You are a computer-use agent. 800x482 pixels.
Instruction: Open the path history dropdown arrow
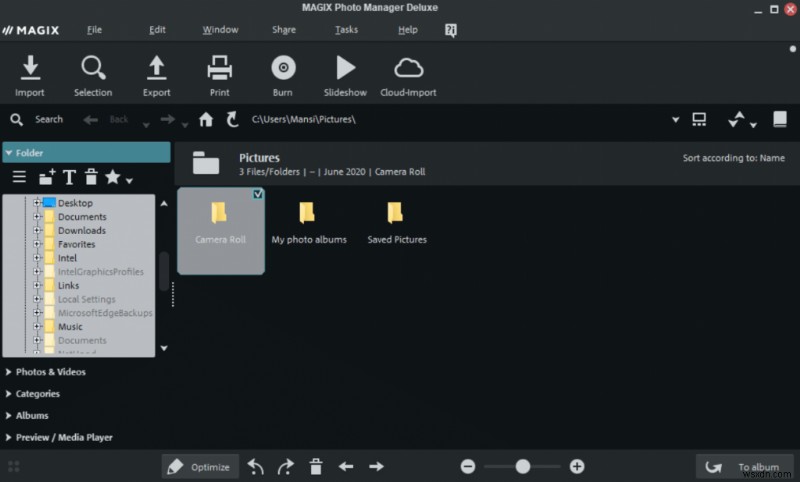coord(676,120)
